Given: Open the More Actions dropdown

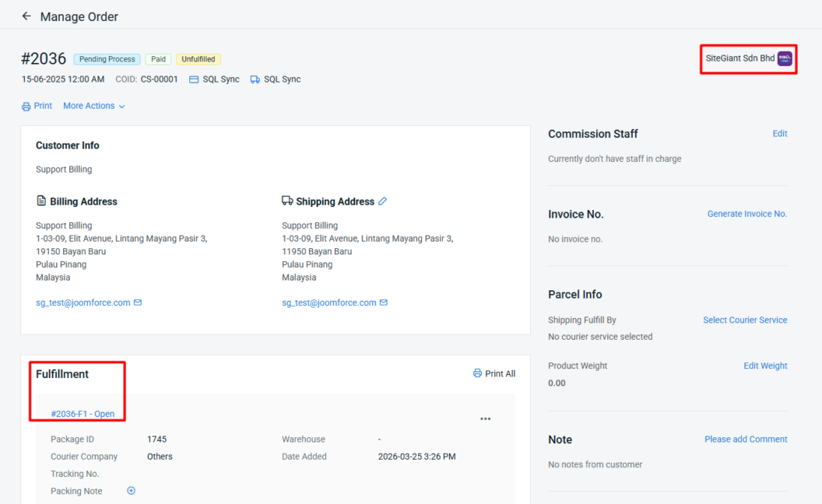Looking at the screenshot, I should (94, 106).
